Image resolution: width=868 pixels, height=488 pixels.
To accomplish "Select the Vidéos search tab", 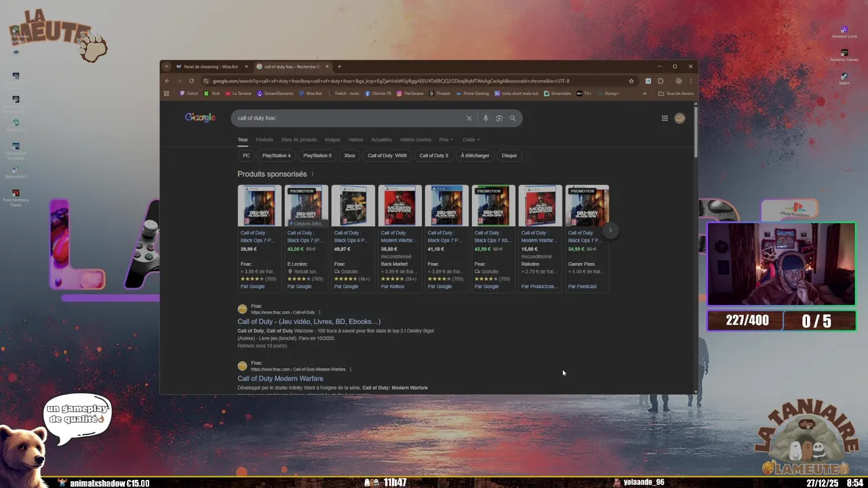I will coord(355,140).
